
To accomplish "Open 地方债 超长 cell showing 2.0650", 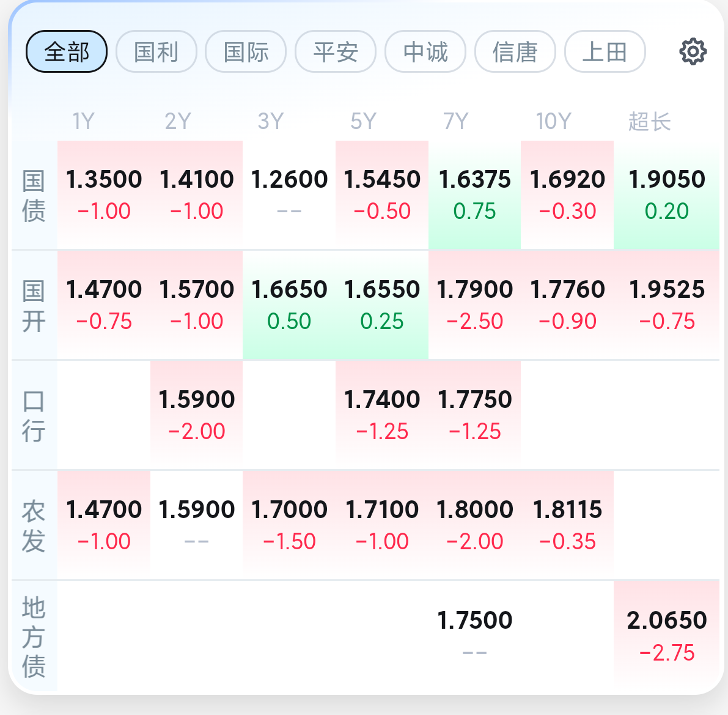I will 667,635.
